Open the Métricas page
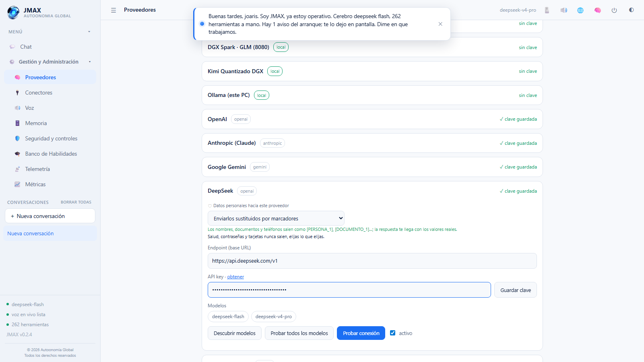This screenshot has height=362, width=644. [x=50, y=184]
